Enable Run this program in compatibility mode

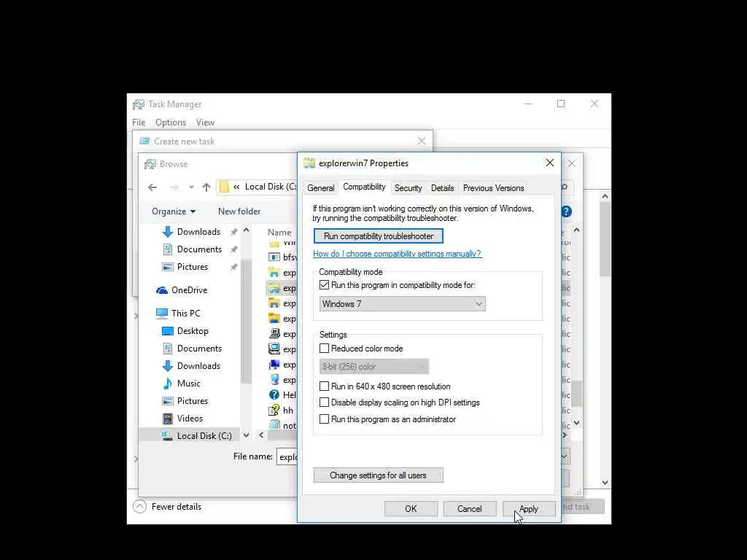click(x=325, y=285)
